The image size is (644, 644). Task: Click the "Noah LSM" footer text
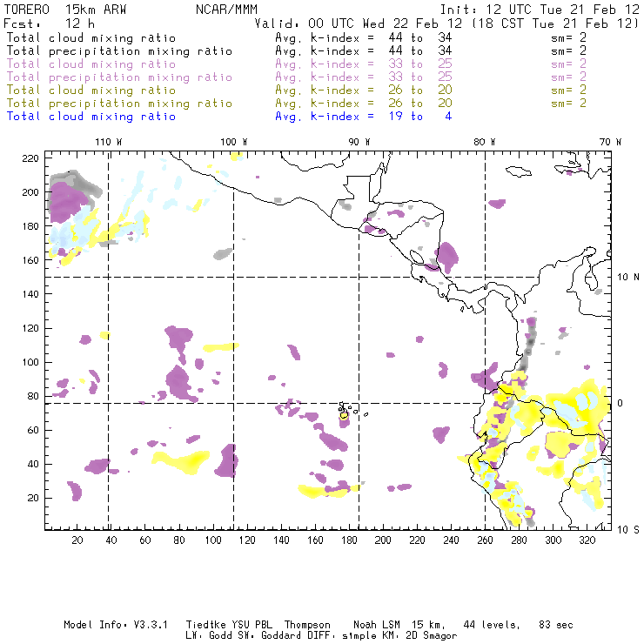(x=376, y=625)
